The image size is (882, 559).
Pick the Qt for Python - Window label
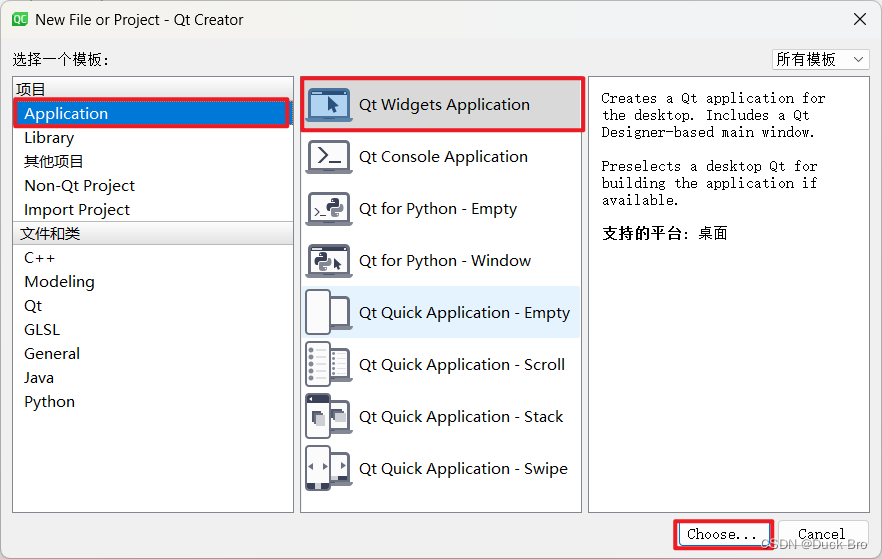[445, 261]
